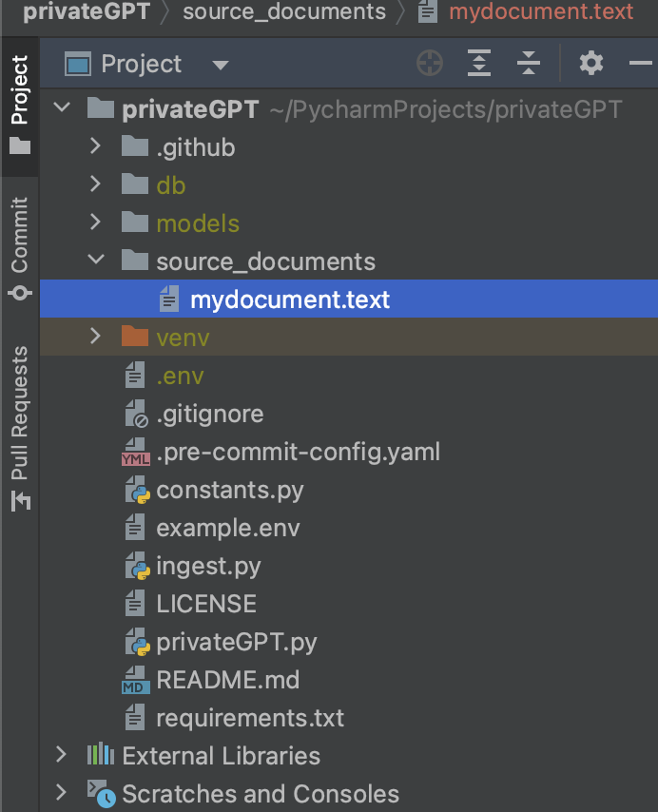Click the Select Opened File crosshair icon

point(430,64)
